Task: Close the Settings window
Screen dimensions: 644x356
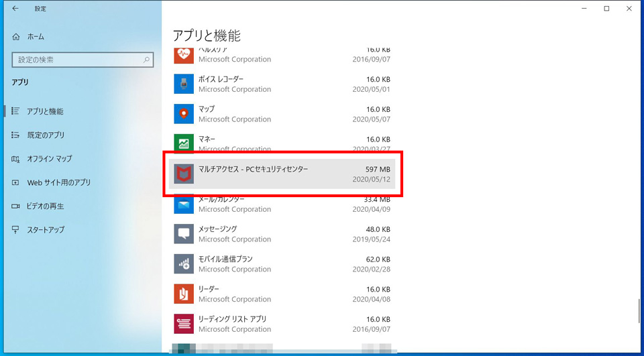Action: tap(629, 9)
